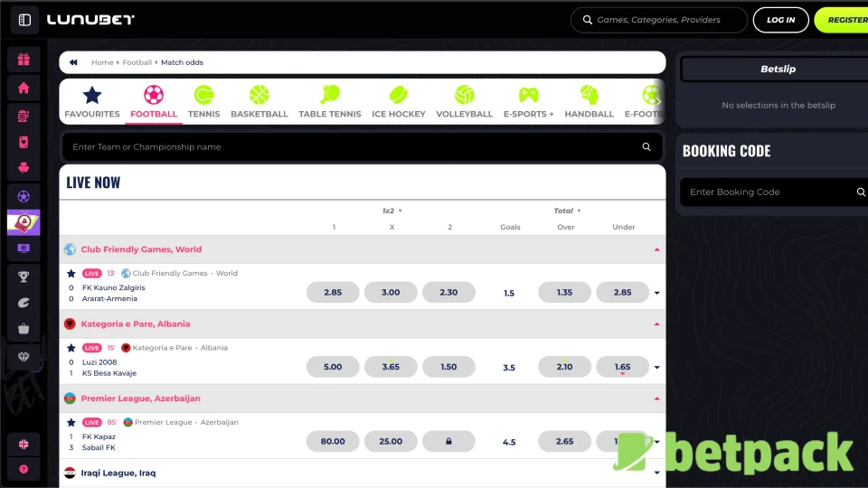Open the Kategoria e Pare, Albania league link

(x=135, y=324)
